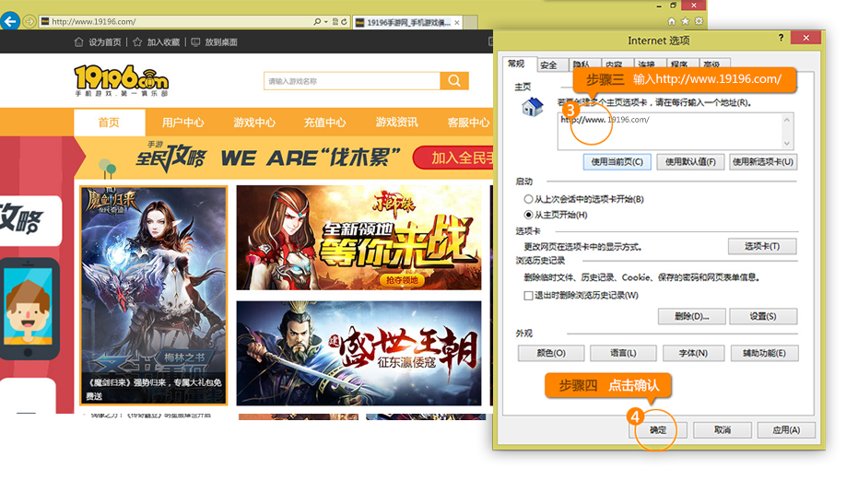Open the browser tools gear icon
The height and width of the screenshot is (504, 858).
point(699,21)
